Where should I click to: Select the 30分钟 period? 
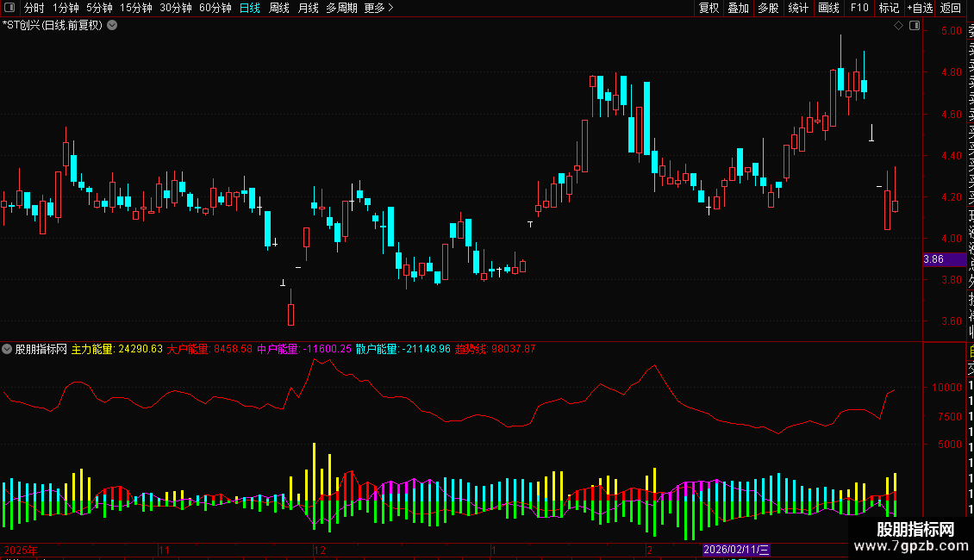[176, 8]
